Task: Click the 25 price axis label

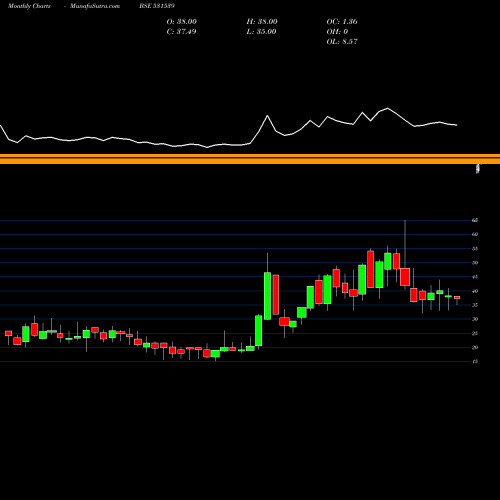Action: click(475, 333)
